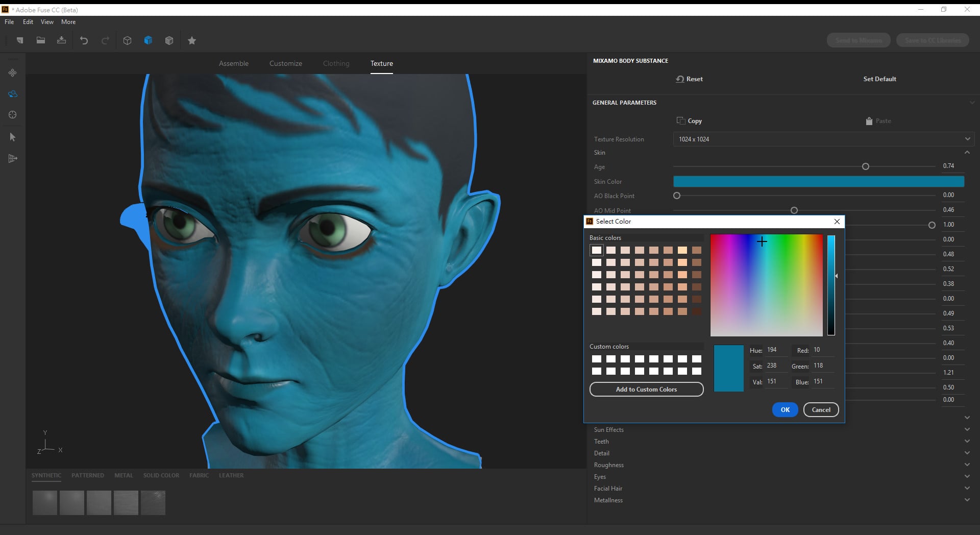Viewport: 980px width, 535px height.
Task: Click the new file icon in toolbar
Action: coord(20,40)
